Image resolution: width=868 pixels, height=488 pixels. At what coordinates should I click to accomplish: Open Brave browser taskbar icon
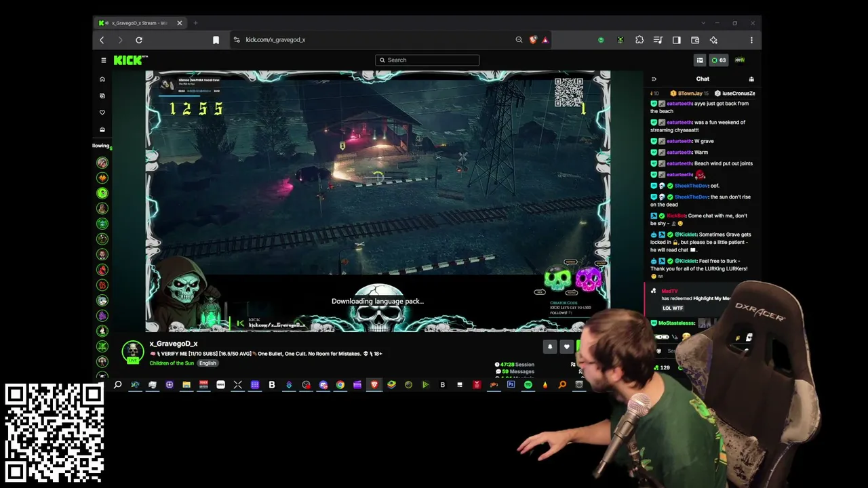[374, 385]
